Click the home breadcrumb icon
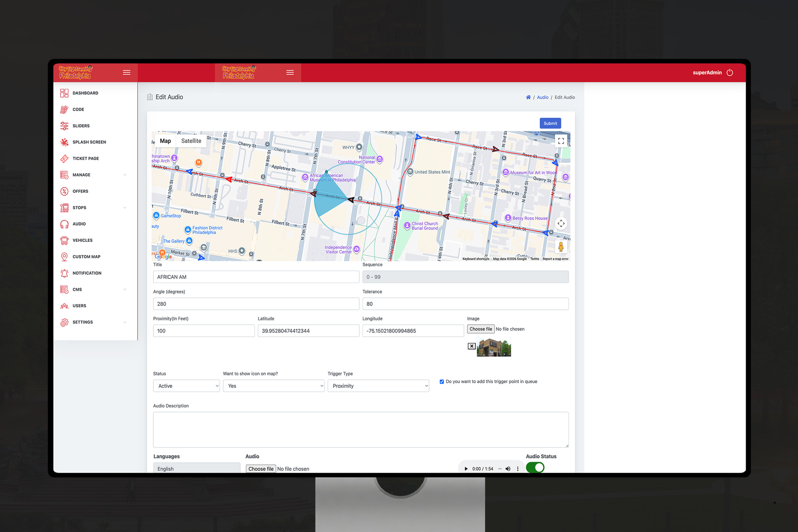The width and height of the screenshot is (798, 532). pyautogui.click(x=528, y=97)
